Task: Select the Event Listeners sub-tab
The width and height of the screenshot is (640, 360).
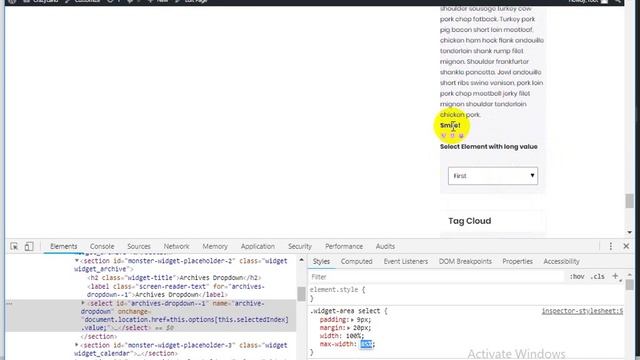Action: tap(406, 261)
